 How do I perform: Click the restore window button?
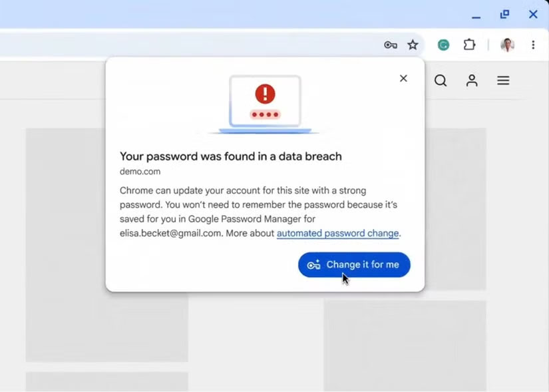click(x=504, y=14)
